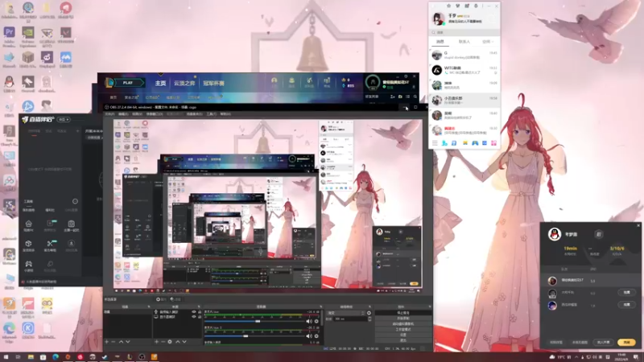The image size is (644, 362).
Task: Click pink apps grid icon in QQ bottom bar
Action: 493,143
